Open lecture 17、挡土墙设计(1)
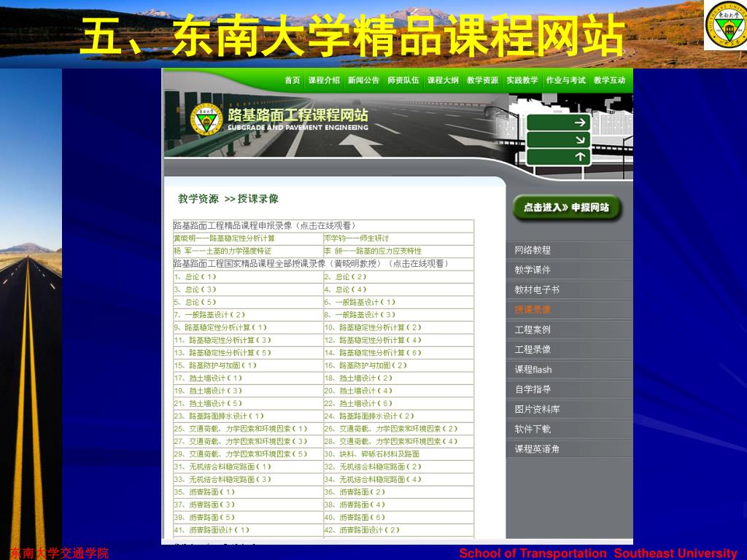 click(x=208, y=378)
